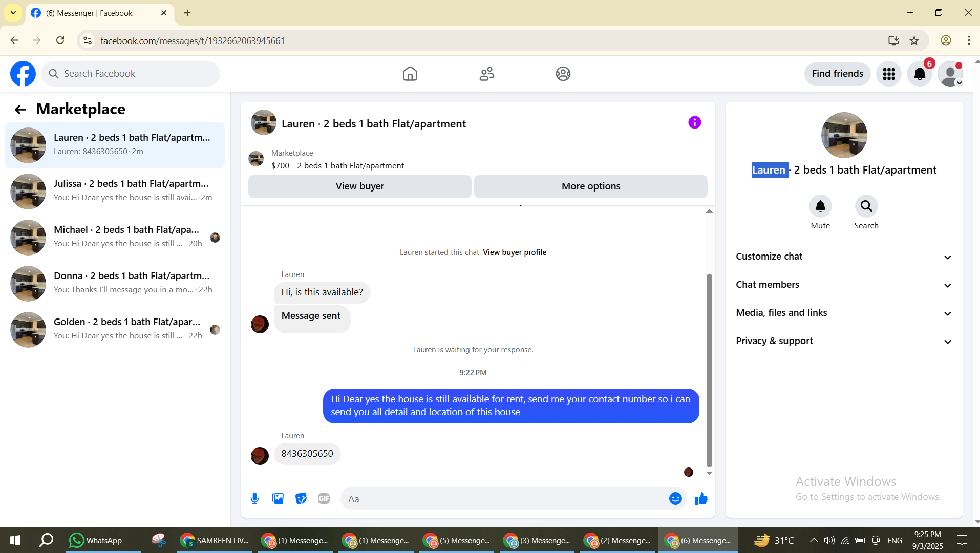Click the More options button

pyautogui.click(x=590, y=186)
